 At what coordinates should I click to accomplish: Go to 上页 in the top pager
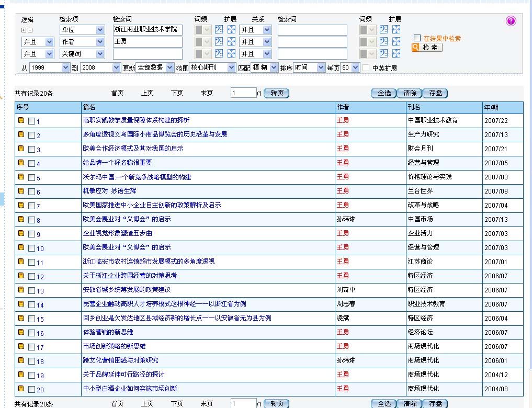click(147, 93)
